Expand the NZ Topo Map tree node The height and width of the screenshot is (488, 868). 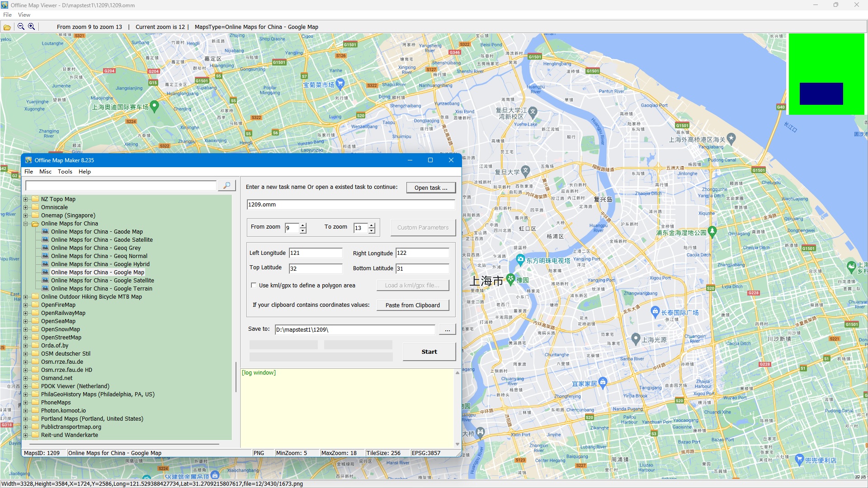tap(26, 199)
